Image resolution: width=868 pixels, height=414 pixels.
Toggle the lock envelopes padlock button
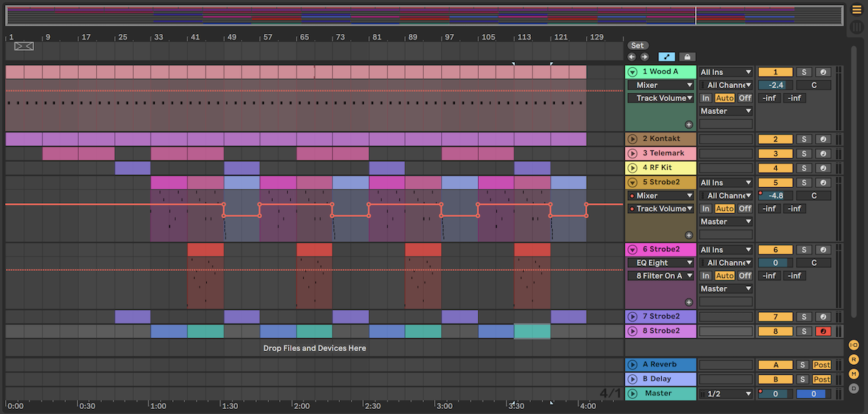click(686, 56)
